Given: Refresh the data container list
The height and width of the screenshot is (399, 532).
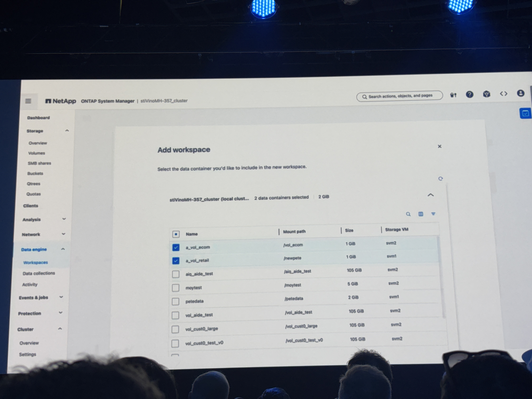Looking at the screenshot, I should click(x=440, y=179).
